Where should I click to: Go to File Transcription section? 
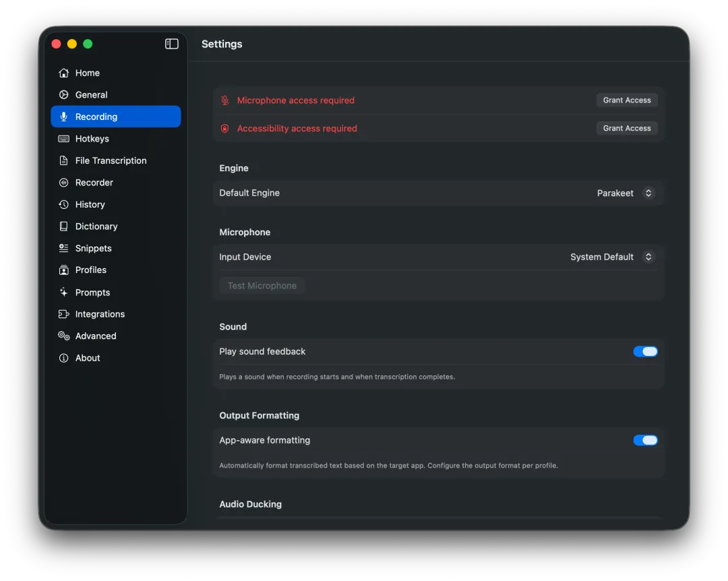click(x=111, y=160)
